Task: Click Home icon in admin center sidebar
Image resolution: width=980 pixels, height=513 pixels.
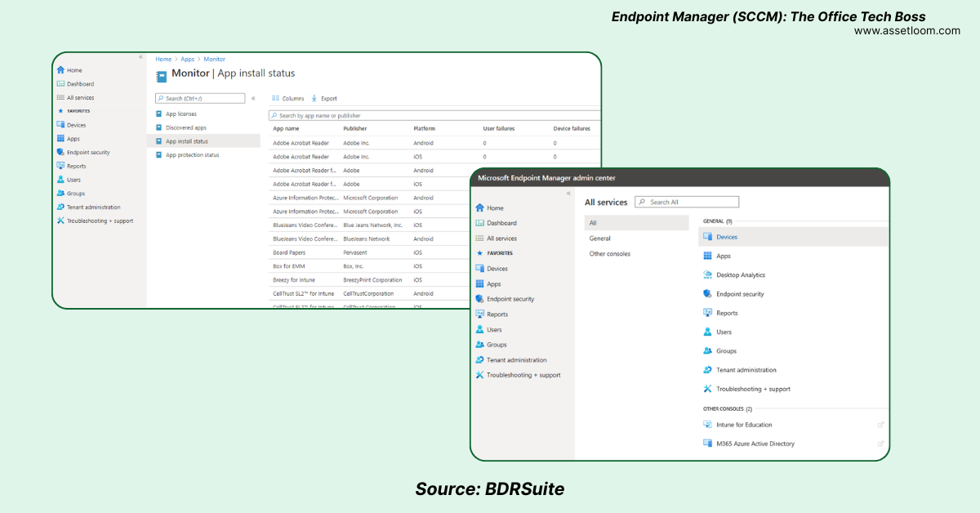Action: (480, 208)
